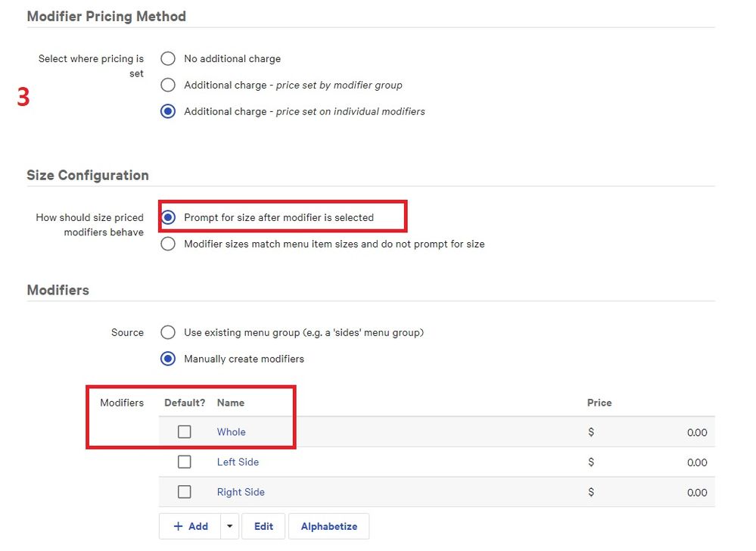Click the + Add button
This screenshot has height=551, width=756.
point(190,526)
